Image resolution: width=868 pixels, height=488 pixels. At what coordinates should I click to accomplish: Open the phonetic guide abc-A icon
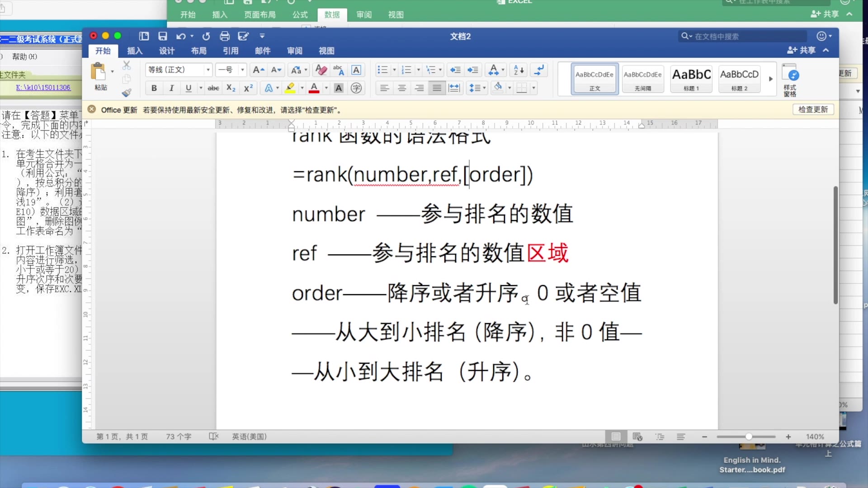point(339,70)
